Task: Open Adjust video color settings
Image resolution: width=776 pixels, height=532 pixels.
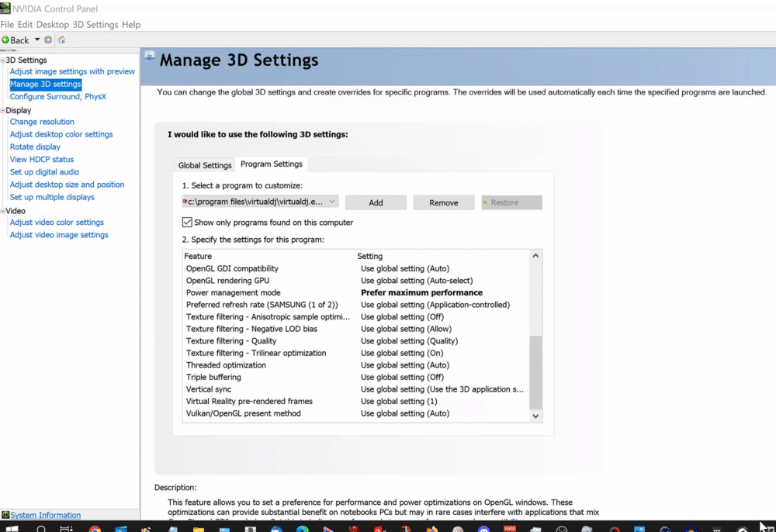Action: [57, 222]
